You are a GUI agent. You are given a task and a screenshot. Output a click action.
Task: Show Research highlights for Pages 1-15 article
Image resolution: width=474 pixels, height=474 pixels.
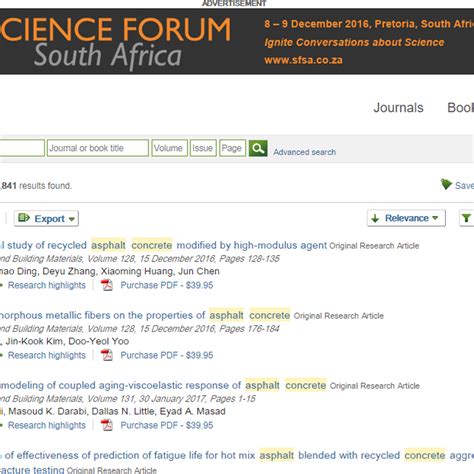click(x=47, y=425)
